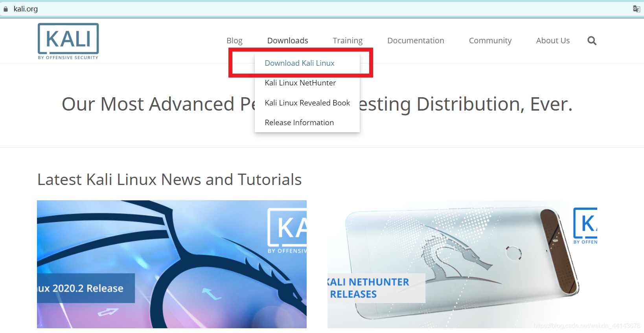Open the Community menu item
Image resolution: width=644 pixels, height=333 pixels.
point(490,41)
